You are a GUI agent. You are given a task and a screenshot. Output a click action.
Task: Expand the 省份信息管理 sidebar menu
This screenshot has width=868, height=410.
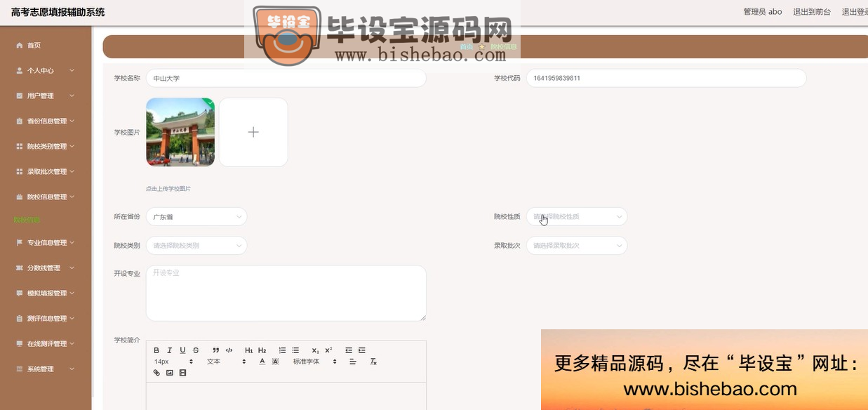46,121
